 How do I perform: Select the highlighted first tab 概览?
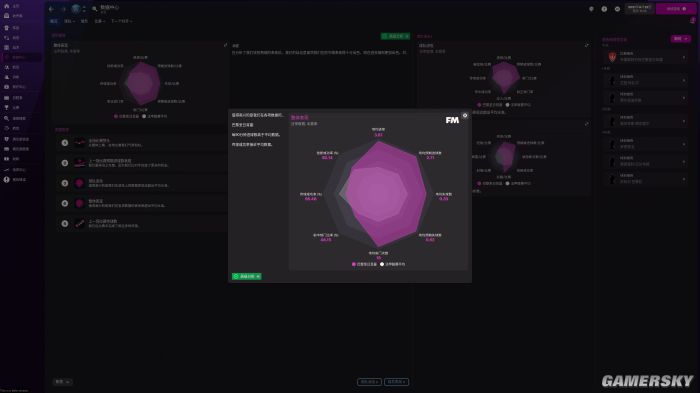(54, 21)
